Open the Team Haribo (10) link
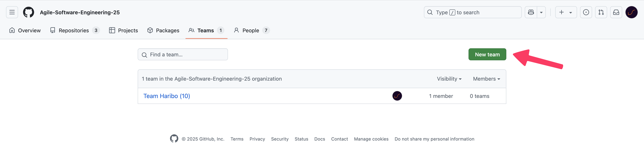 click(167, 96)
